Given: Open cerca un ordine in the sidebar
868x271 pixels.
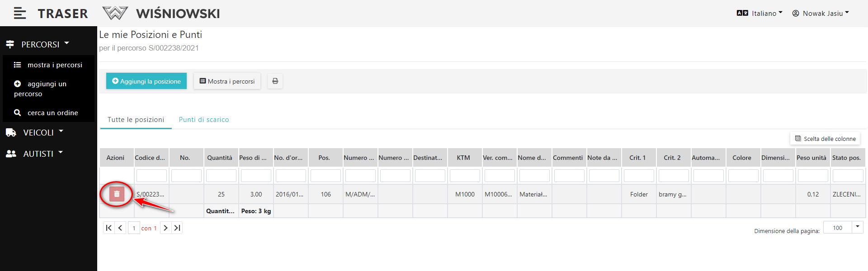Looking at the screenshot, I should [52, 113].
